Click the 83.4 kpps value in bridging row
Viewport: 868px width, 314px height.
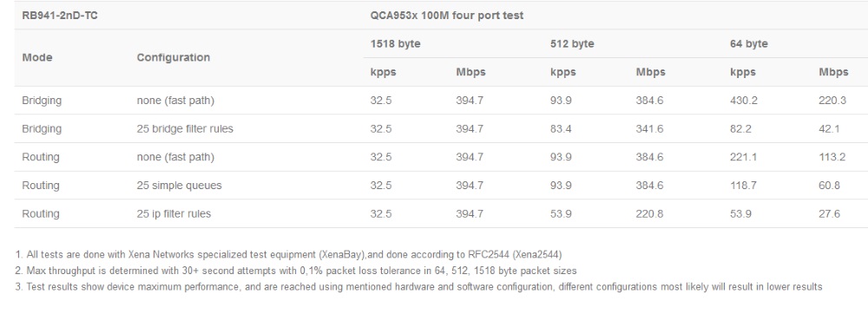pos(561,128)
